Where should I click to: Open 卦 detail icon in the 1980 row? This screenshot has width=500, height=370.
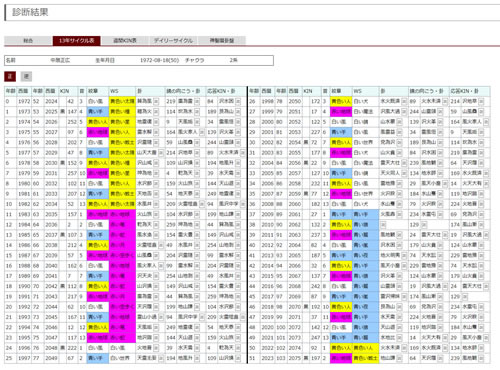(x=156, y=184)
